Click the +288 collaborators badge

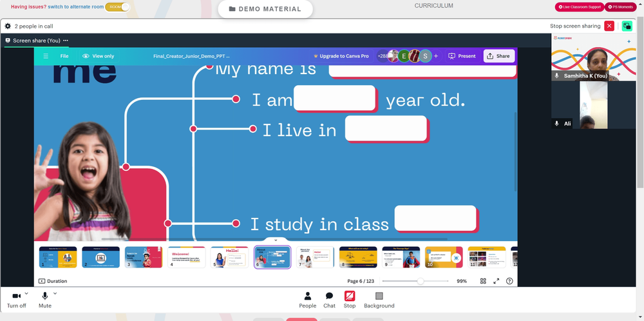click(x=382, y=56)
